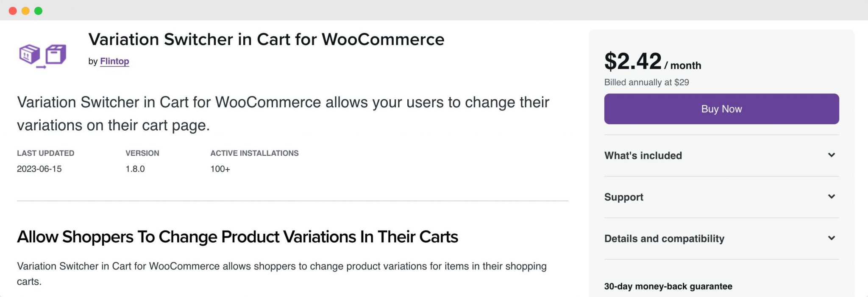This screenshot has height=297, width=868.
Task: Click the 30-day money-back guarantee text
Action: point(668,286)
